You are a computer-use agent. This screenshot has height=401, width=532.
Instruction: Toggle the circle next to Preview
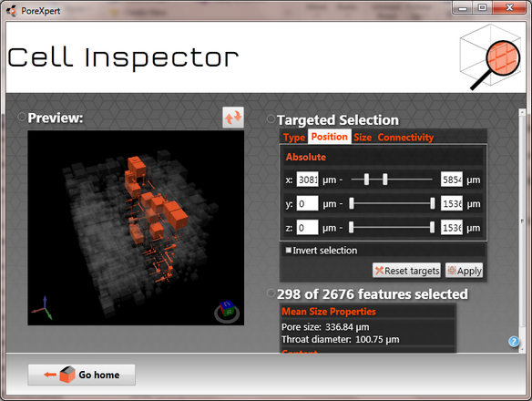pos(21,117)
